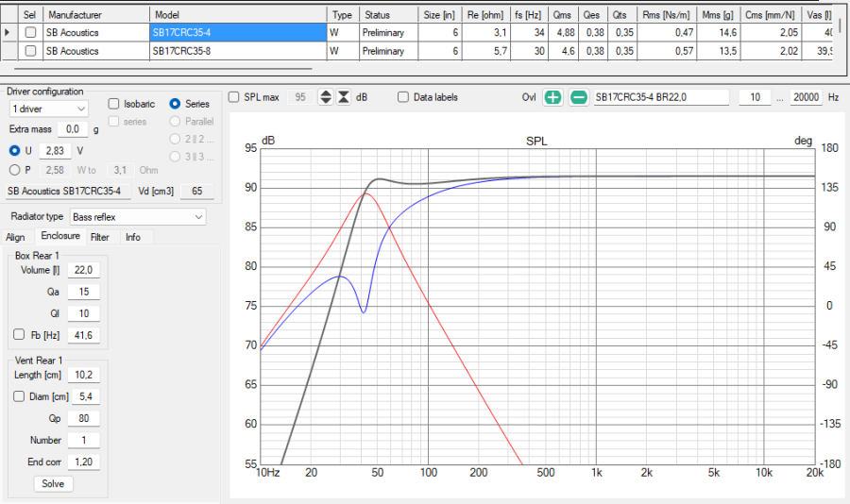Edit the Qa value field
The width and height of the screenshot is (850, 504).
pos(83,292)
